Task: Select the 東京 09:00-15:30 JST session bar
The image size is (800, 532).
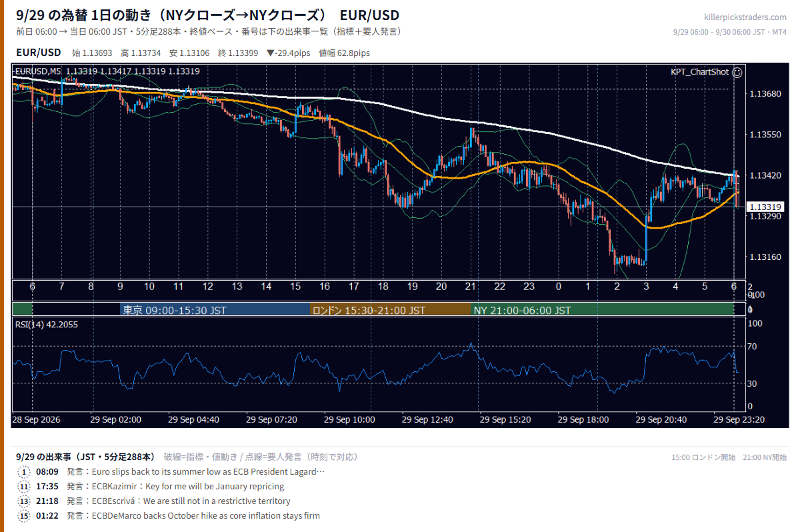Action: (215, 310)
